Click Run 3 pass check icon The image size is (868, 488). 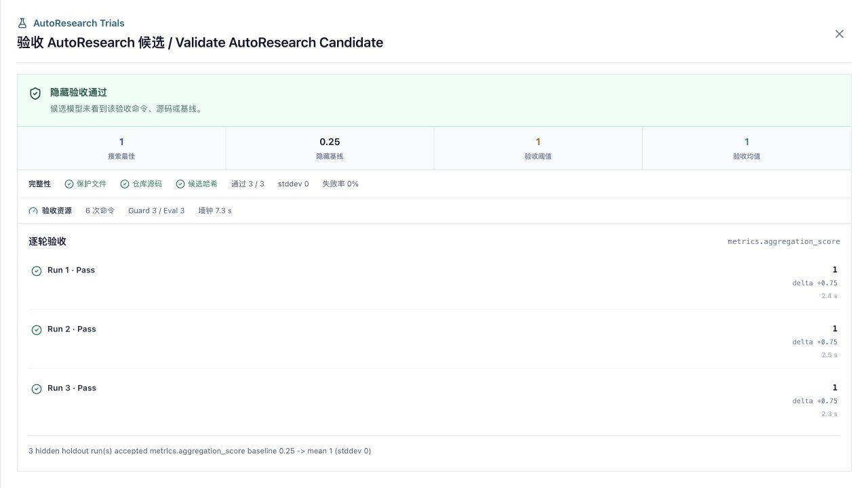pyautogui.click(x=37, y=389)
